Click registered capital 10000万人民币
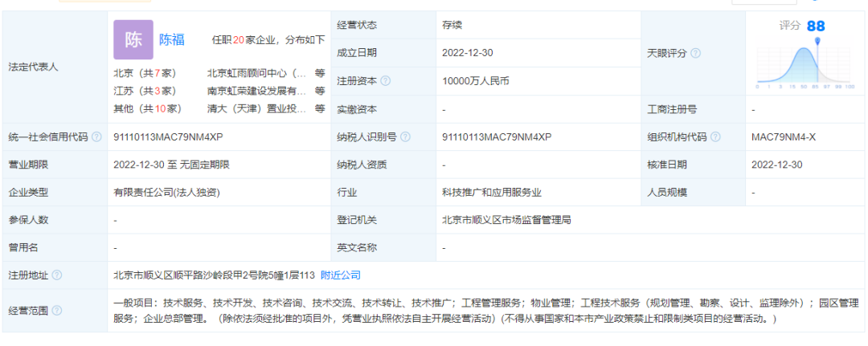 point(476,81)
